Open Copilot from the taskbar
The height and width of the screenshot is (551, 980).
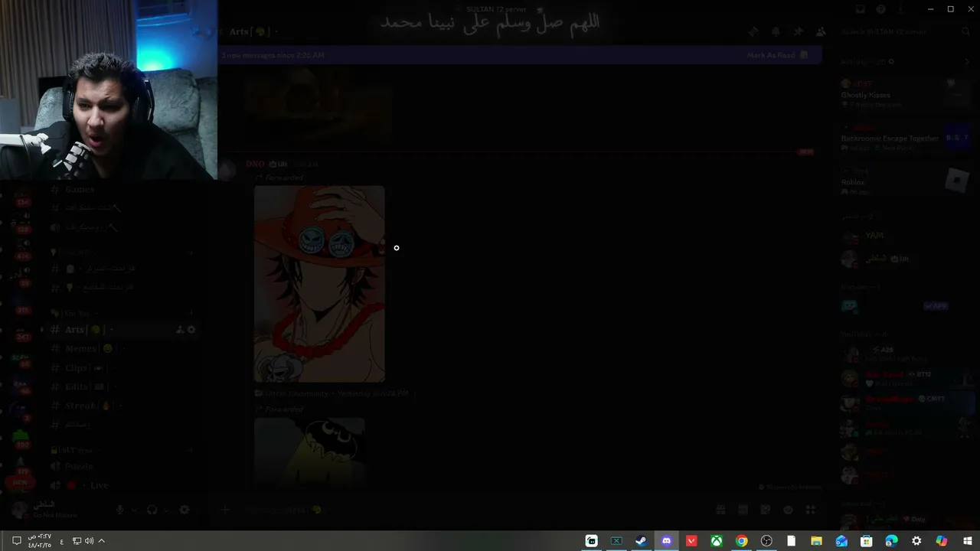point(942,541)
